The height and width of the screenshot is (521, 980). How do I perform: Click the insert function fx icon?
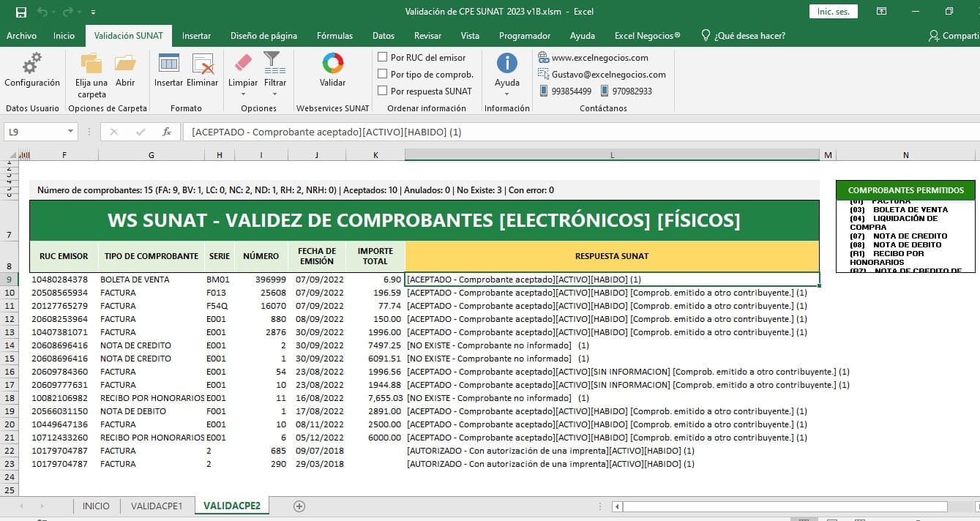point(167,132)
